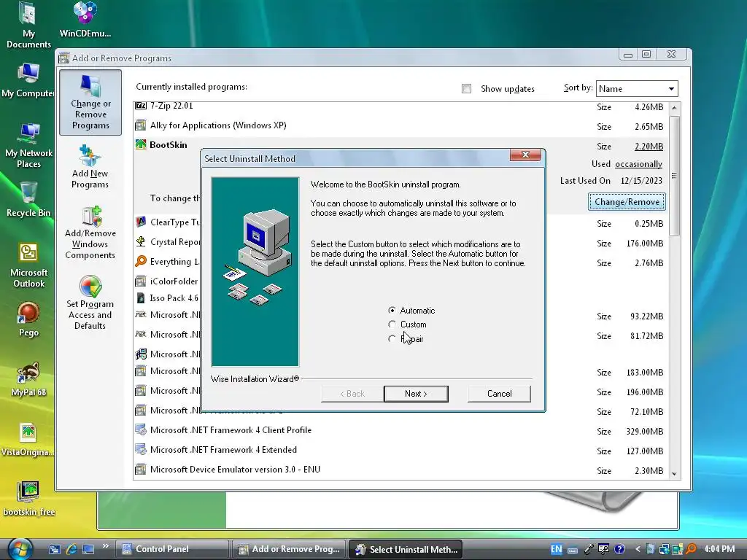This screenshot has width=747, height=560.
Task: Cancel the BootSkin uninstall wizard
Action: point(499,394)
